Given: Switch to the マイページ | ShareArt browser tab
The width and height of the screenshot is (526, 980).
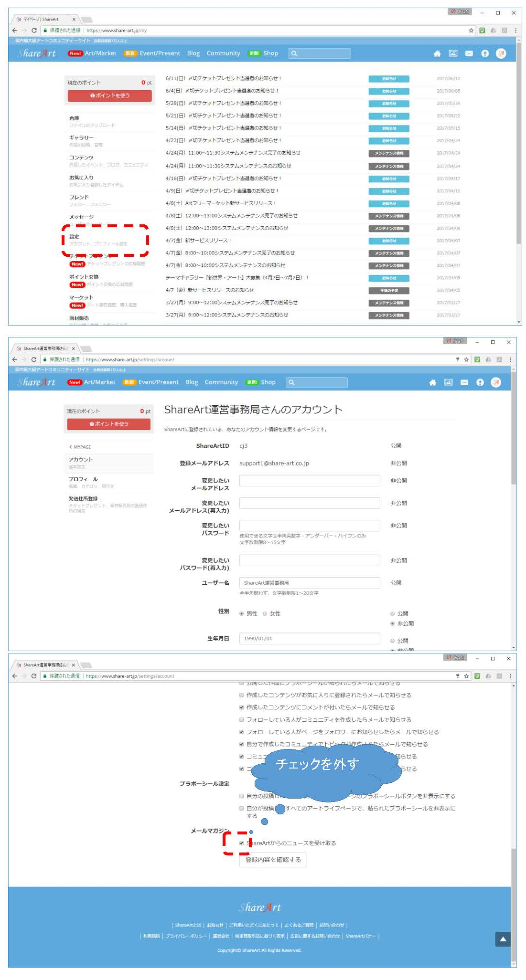Looking at the screenshot, I should (x=45, y=19).
